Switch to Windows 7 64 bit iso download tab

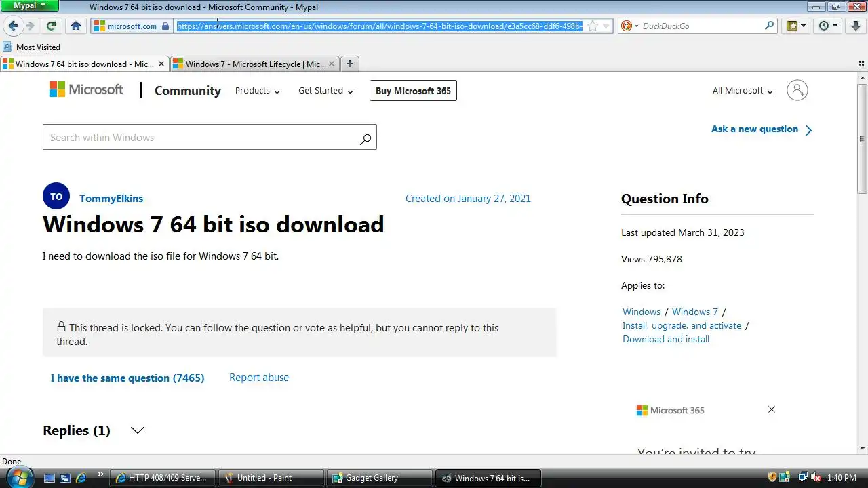pos(84,64)
